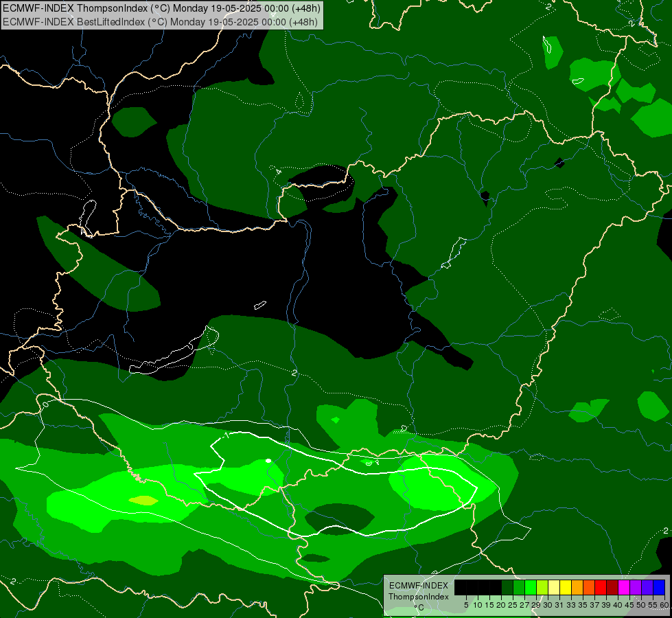The width and height of the screenshot is (672, 618).
Task: Click the legend tick value 31
Action: pos(559,605)
